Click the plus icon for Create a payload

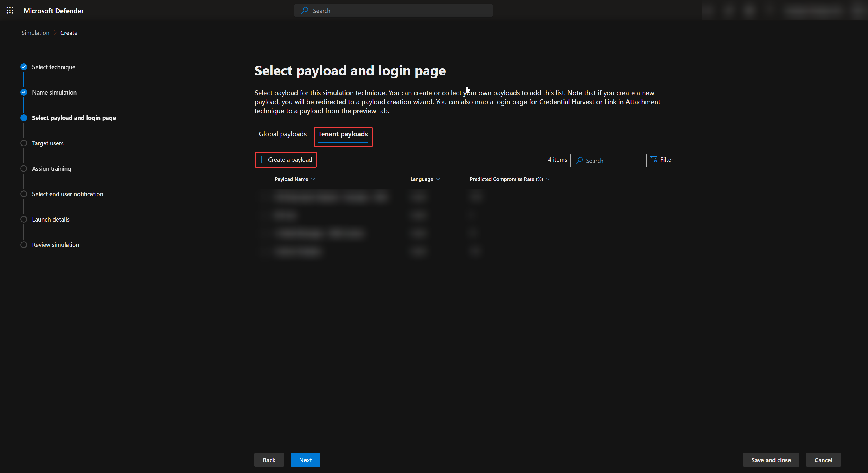click(x=261, y=159)
